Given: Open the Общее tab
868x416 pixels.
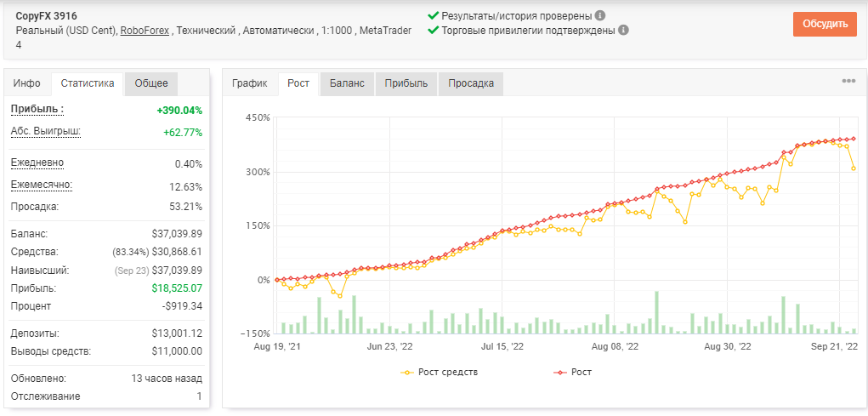Looking at the screenshot, I should point(151,83).
